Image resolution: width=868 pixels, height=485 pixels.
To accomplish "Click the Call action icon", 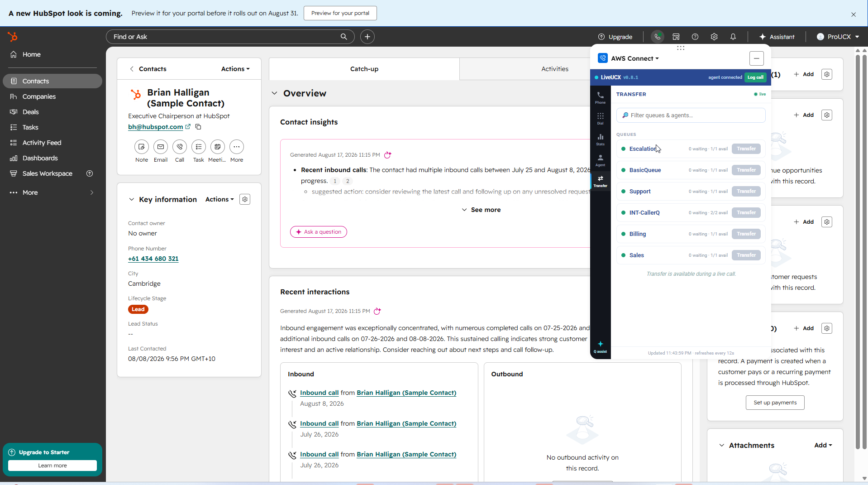I will point(180,147).
